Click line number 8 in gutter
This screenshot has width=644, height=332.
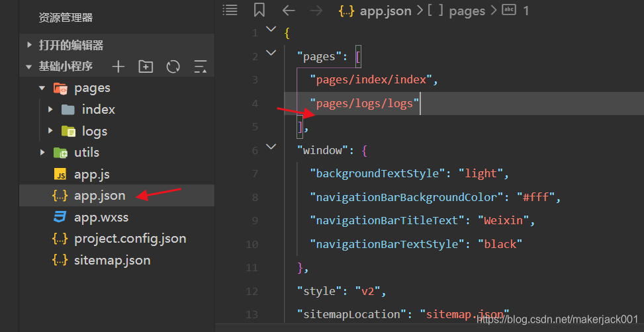pyautogui.click(x=255, y=197)
